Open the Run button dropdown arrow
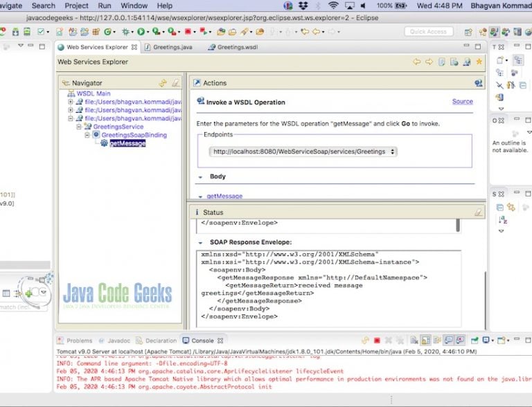 click(x=148, y=32)
